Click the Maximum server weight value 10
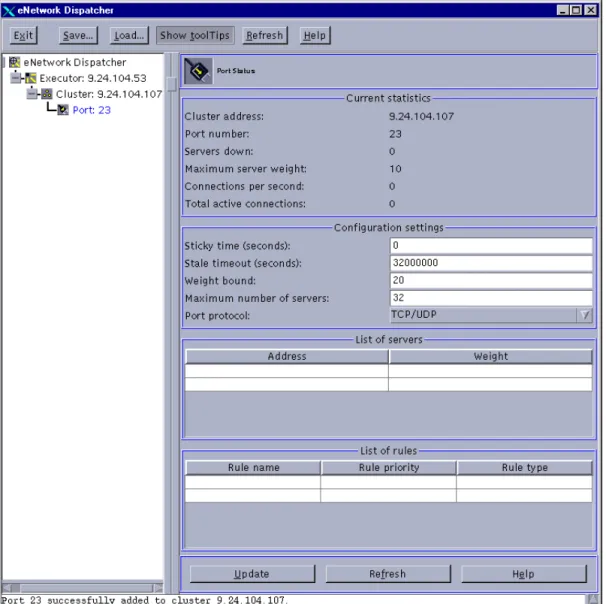The image size is (606, 604). coord(395,169)
